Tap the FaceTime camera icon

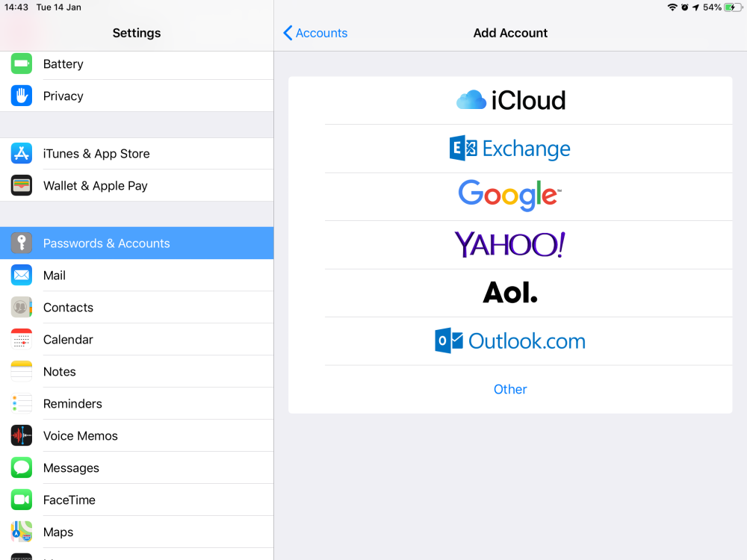[x=22, y=500]
